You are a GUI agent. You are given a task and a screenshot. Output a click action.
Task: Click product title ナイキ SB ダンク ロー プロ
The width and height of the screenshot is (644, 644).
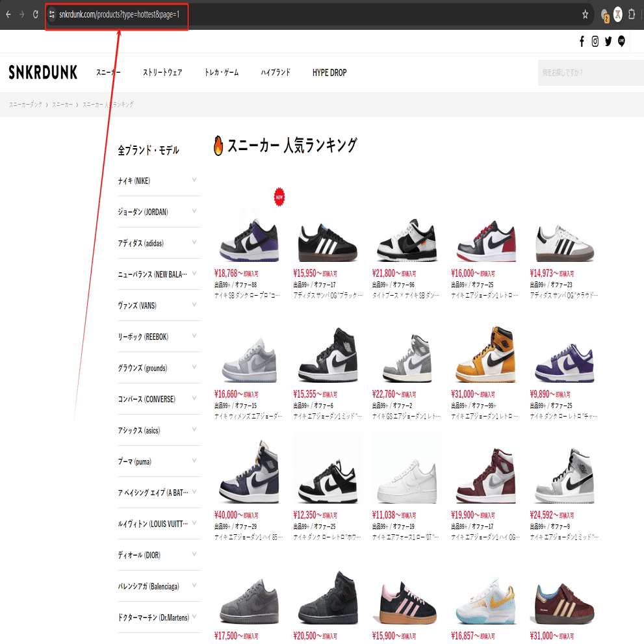click(x=247, y=296)
